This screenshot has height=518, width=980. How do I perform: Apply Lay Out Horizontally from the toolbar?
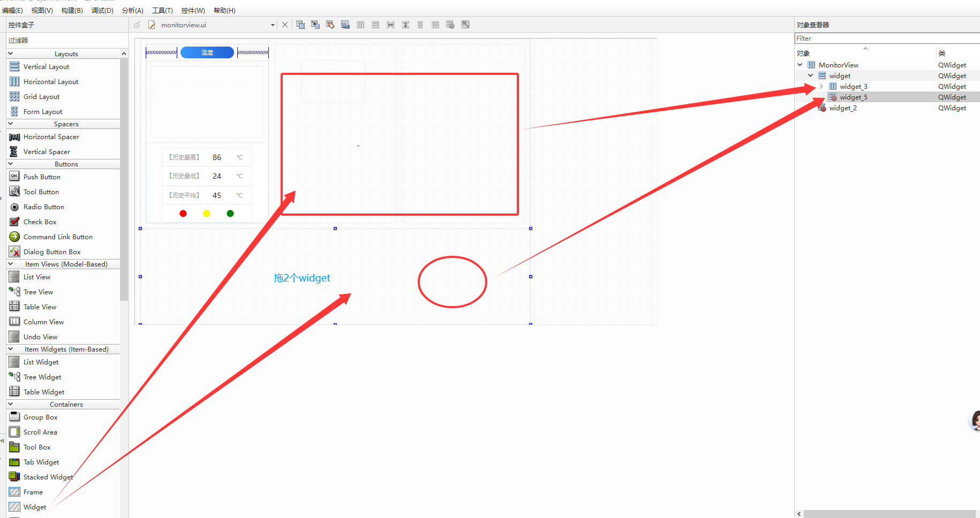click(360, 25)
